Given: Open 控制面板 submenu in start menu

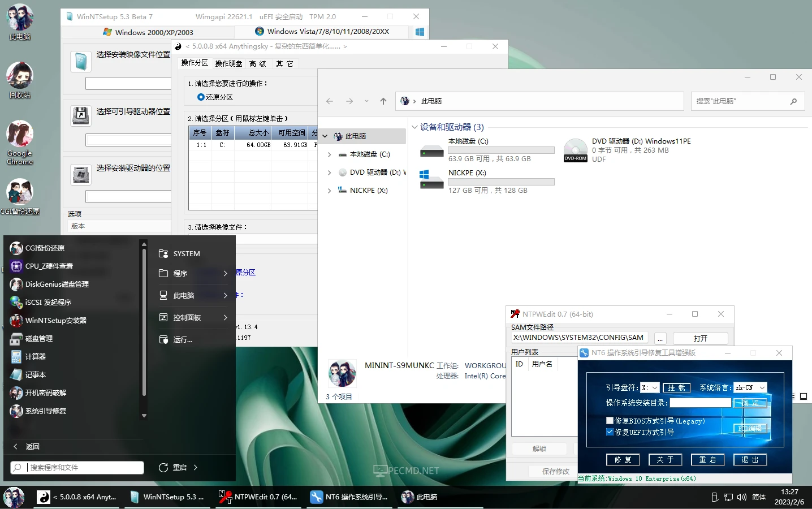Looking at the screenshot, I should (x=192, y=317).
